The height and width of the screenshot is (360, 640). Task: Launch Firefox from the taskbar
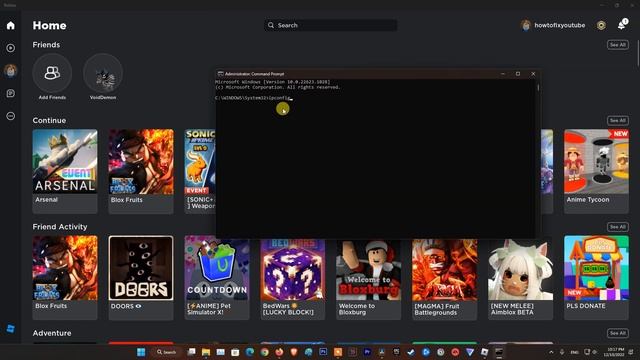(279, 352)
